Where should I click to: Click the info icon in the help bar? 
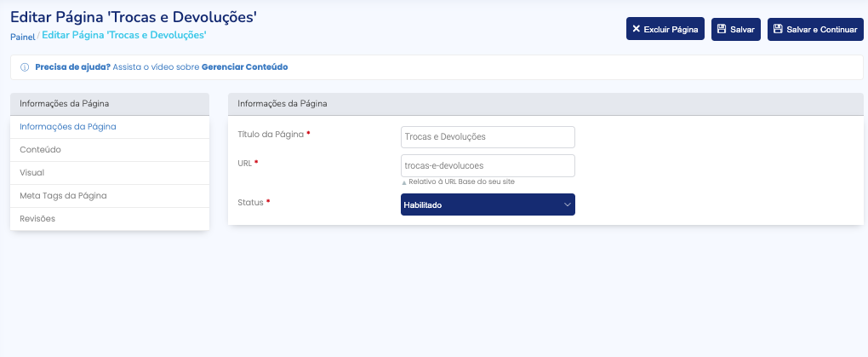tap(25, 66)
